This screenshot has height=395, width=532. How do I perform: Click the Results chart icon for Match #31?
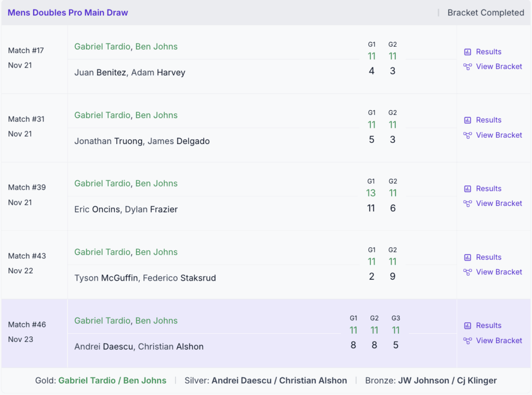pyautogui.click(x=468, y=120)
